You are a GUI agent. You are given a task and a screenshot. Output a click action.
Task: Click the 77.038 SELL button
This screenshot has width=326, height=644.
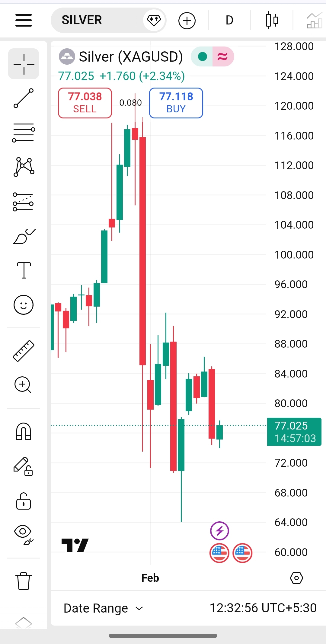click(x=85, y=103)
